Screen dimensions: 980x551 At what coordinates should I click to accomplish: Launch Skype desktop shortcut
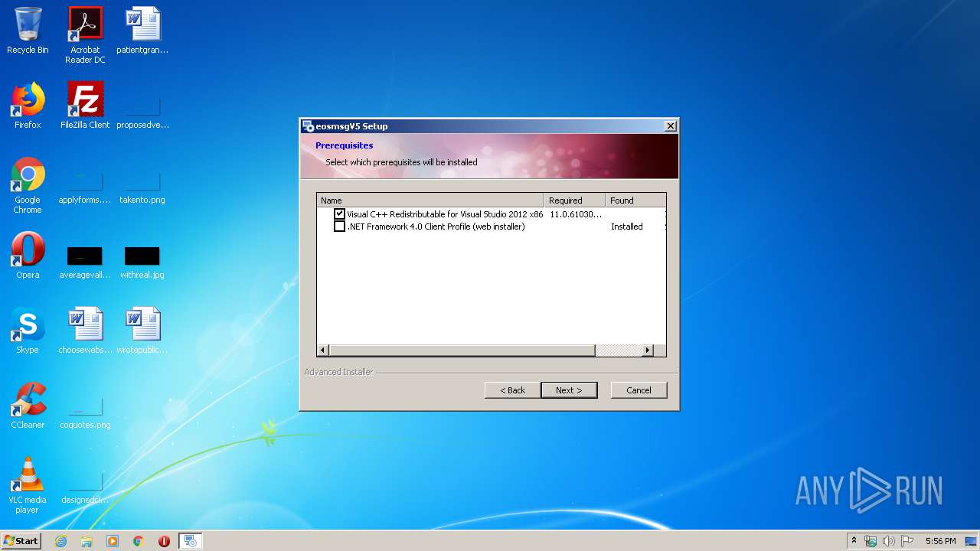28,331
